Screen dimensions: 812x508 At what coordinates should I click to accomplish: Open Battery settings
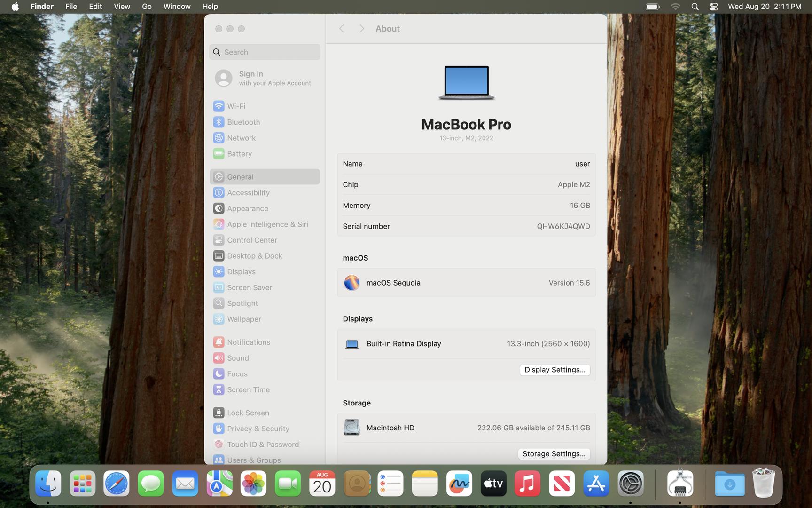coord(265,154)
